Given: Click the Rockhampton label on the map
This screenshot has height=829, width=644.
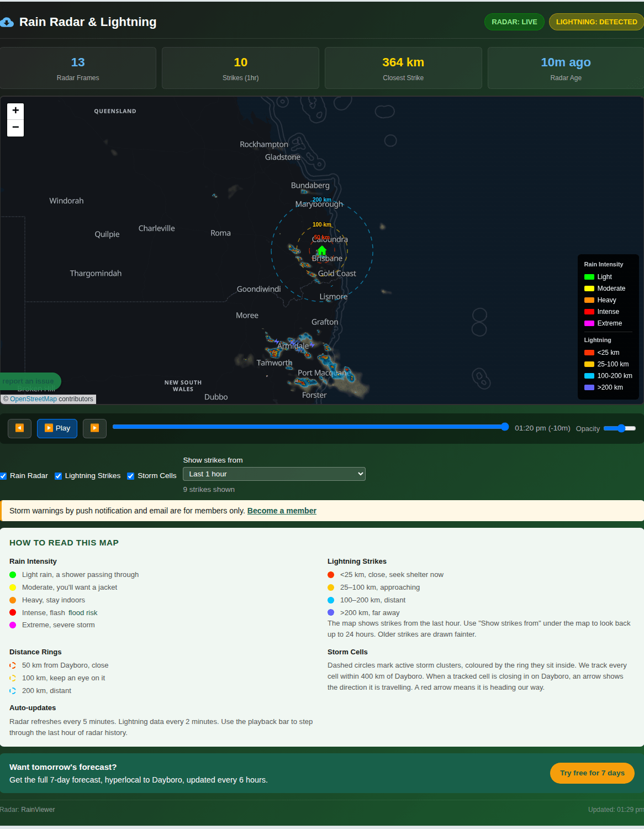Looking at the screenshot, I should (x=264, y=144).
